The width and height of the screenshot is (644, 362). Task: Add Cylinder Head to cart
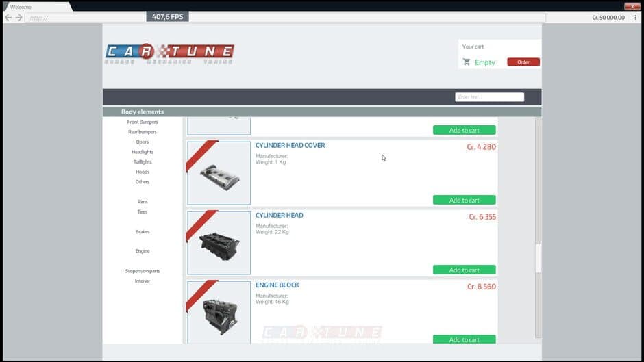tap(464, 270)
